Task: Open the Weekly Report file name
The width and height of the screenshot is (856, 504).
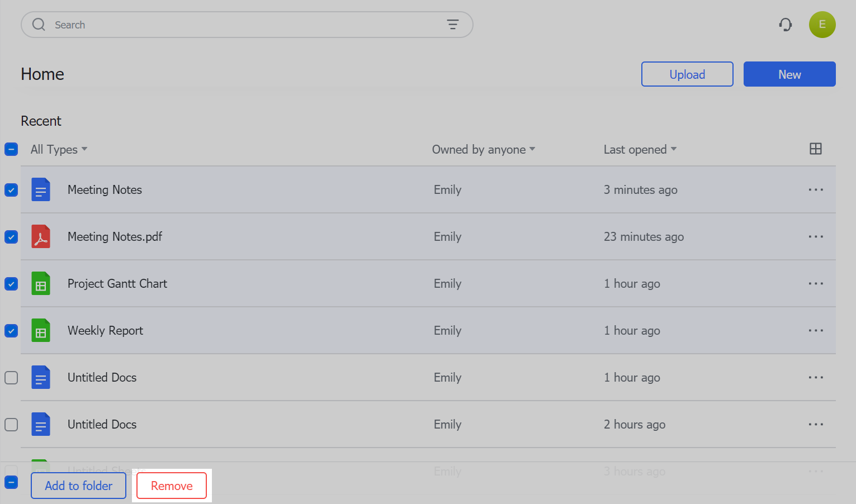Action: [x=105, y=330]
